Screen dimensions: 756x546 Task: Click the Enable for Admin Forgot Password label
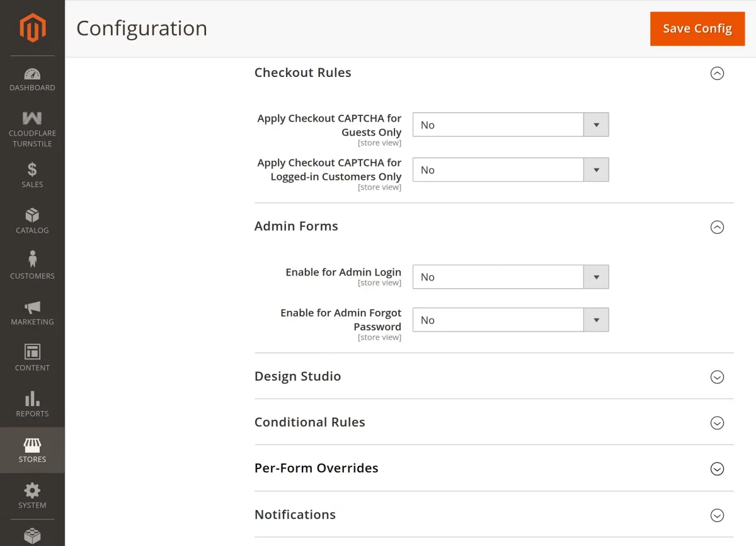click(341, 320)
